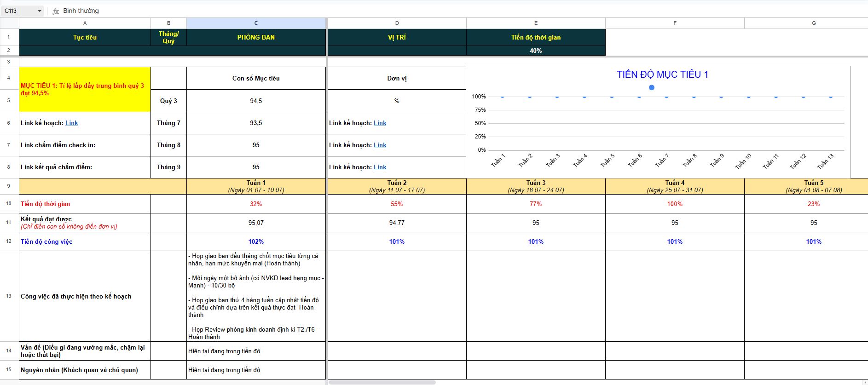Click the fx function icon
868x385 pixels.
[56, 11]
